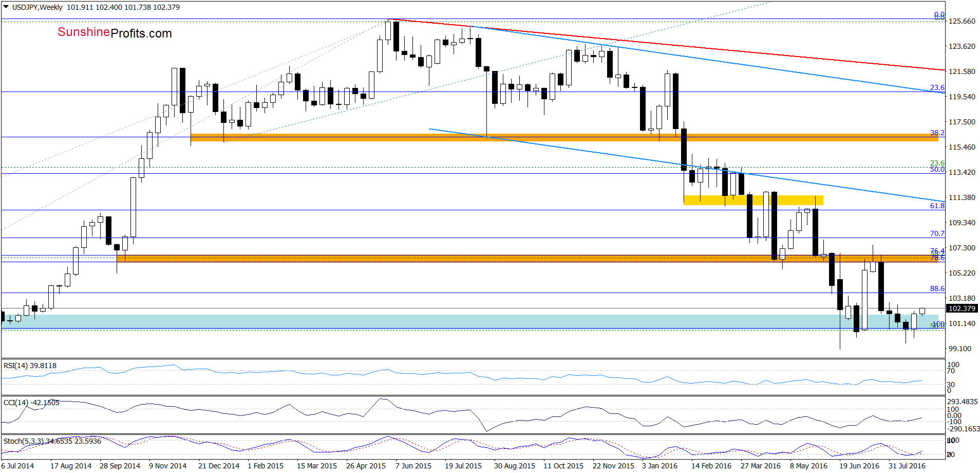The image size is (980, 473).
Task: Click the 14 Feb 2016 date label
Action: pyautogui.click(x=711, y=466)
